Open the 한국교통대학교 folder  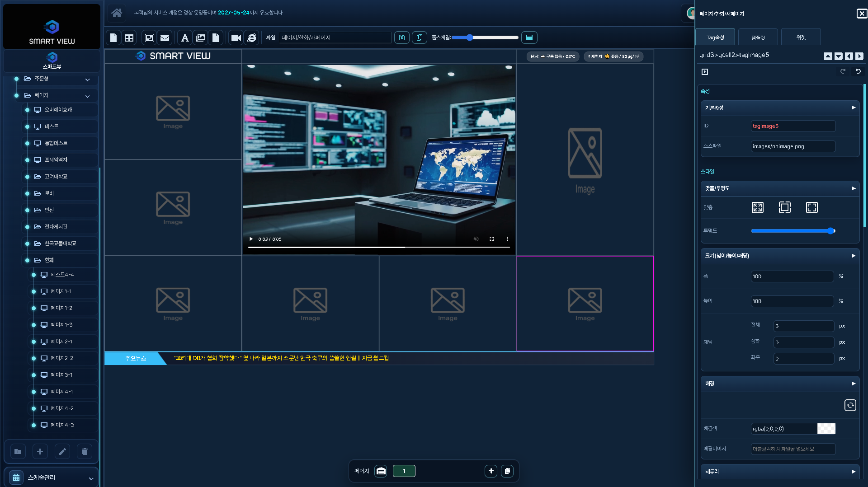60,243
